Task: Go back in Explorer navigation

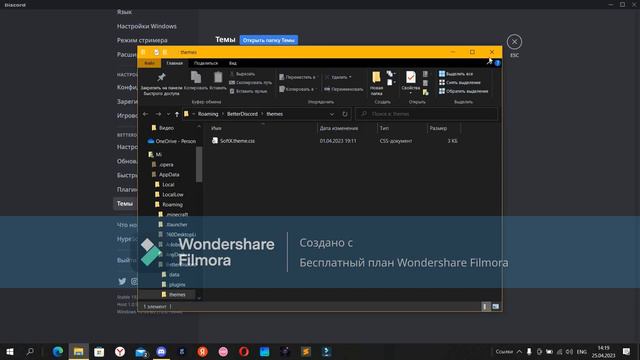Action: (x=146, y=114)
